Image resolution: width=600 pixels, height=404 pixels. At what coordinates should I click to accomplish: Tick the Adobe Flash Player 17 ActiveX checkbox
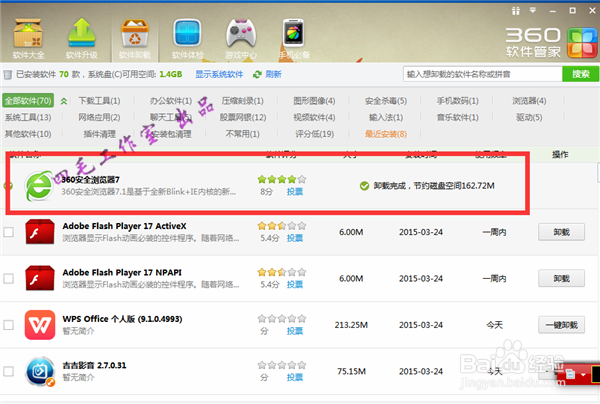[x=8, y=232]
